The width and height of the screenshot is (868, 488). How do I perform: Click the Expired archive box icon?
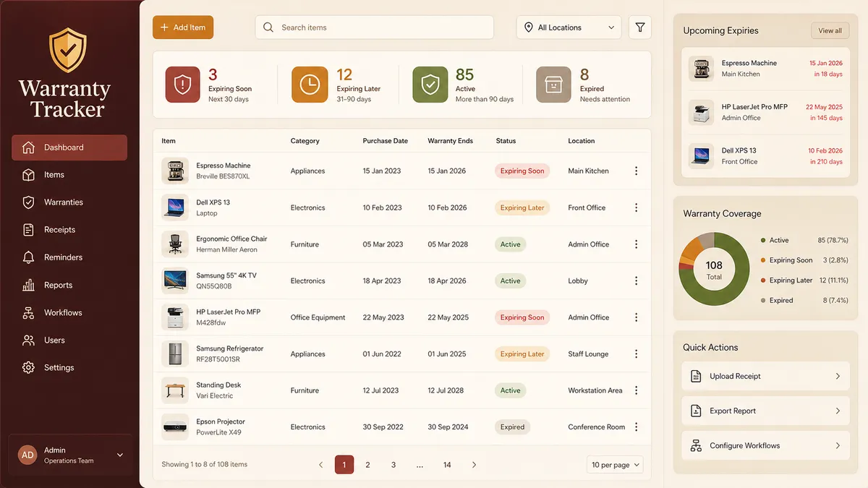[553, 85]
